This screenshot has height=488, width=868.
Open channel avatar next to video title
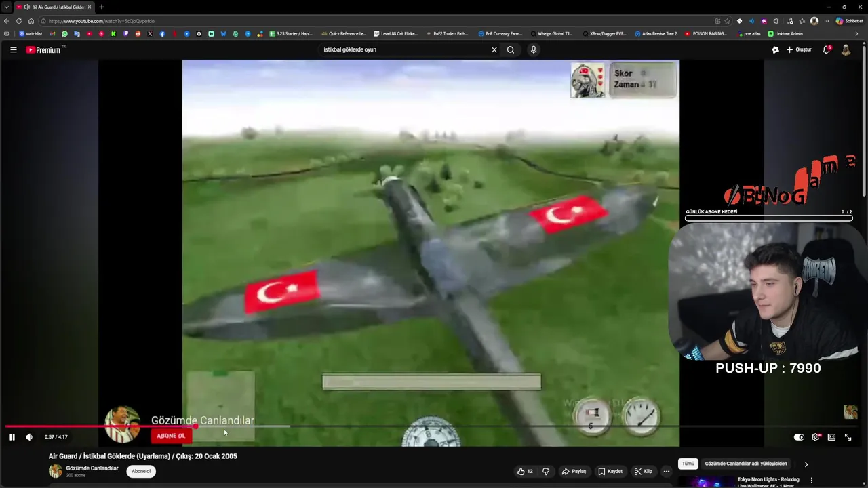tap(55, 471)
